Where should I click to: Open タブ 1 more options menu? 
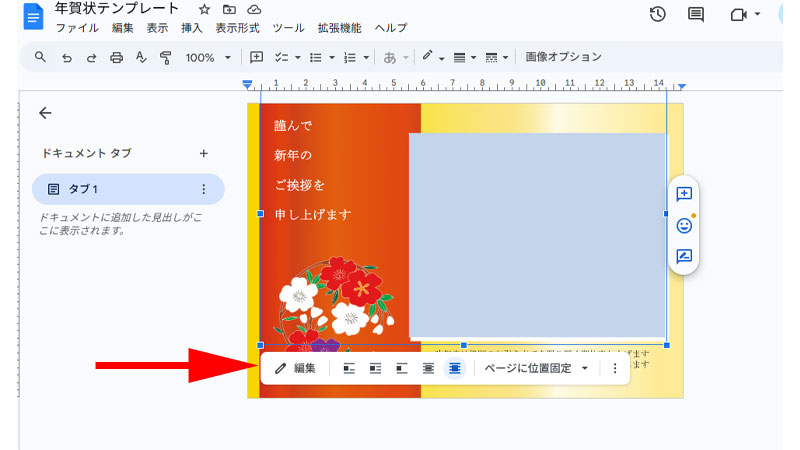pyautogui.click(x=204, y=189)
